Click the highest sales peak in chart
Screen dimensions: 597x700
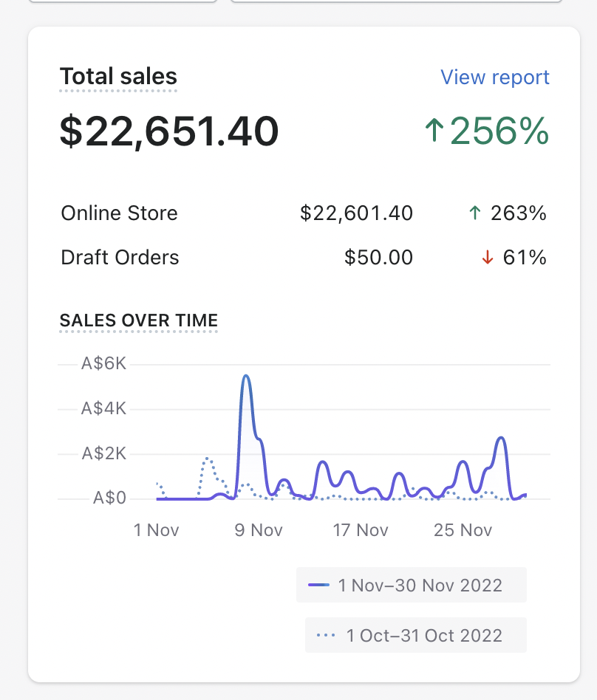246,376
